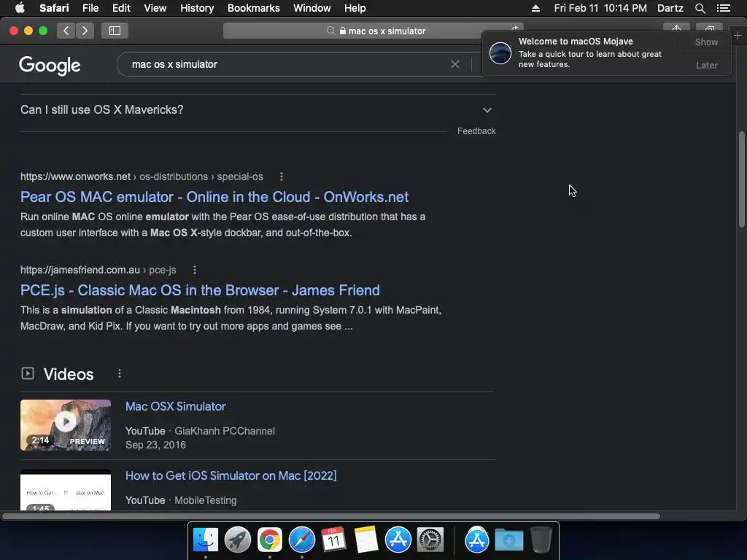Open the App Store in the Dock
The height and width of the screenshot is (560, 747).
(398, 540)
